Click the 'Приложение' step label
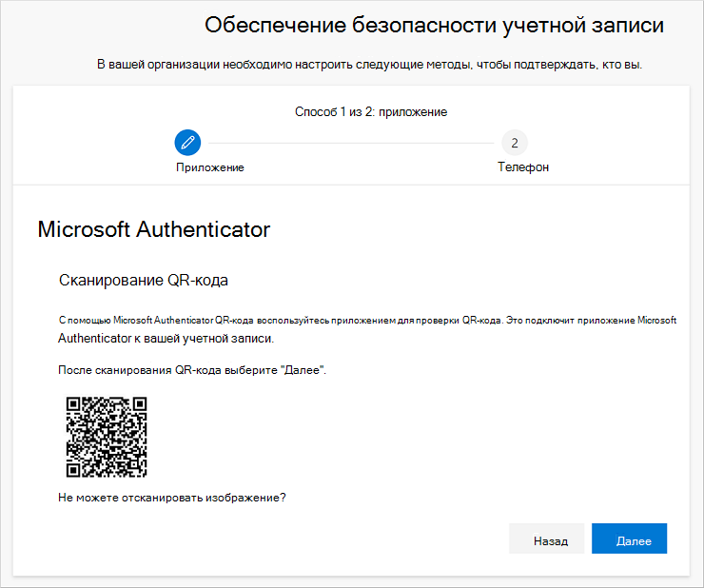The height and width of the screenshot is (588, 704). click(x=210, y=167)
